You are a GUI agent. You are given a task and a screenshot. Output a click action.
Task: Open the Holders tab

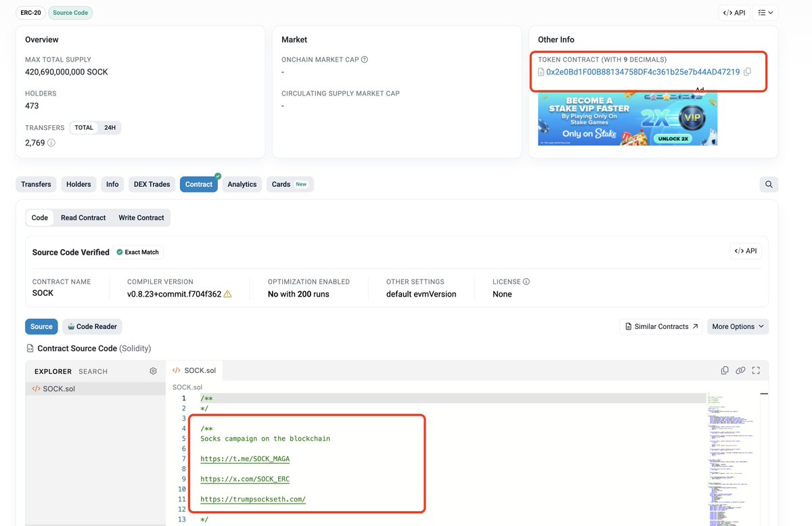78,184
